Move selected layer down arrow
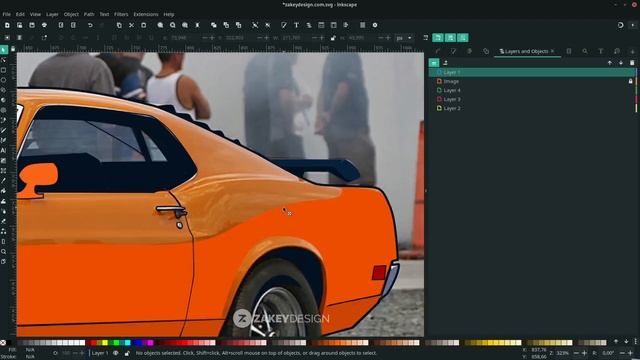Image resolution: width=640 pixels, height=360 pixels. point(621,63)
